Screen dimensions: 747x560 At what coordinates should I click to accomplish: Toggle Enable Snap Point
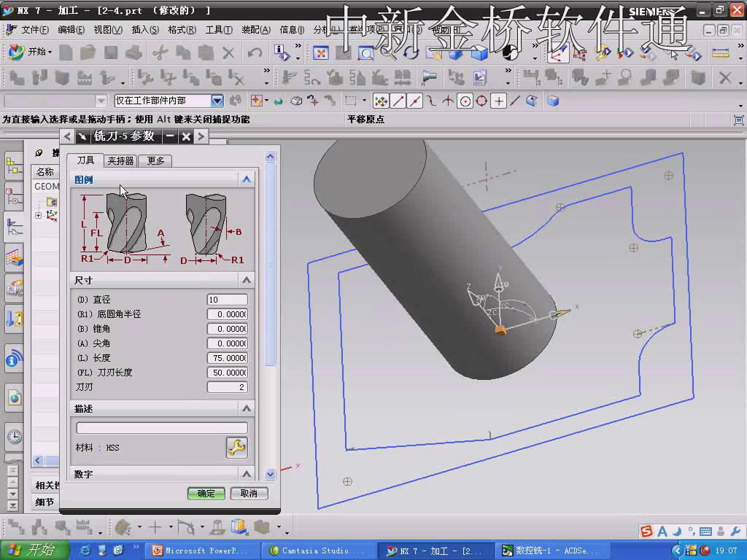click(381, 101)
